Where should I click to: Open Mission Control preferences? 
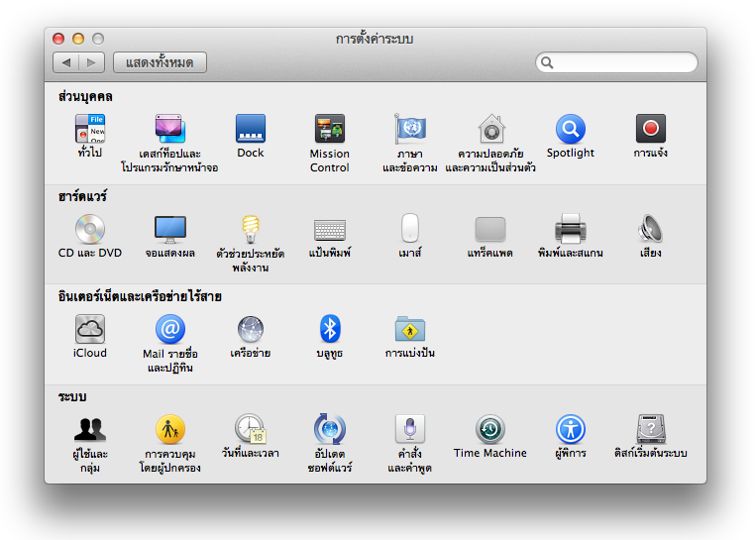[330, 129]
